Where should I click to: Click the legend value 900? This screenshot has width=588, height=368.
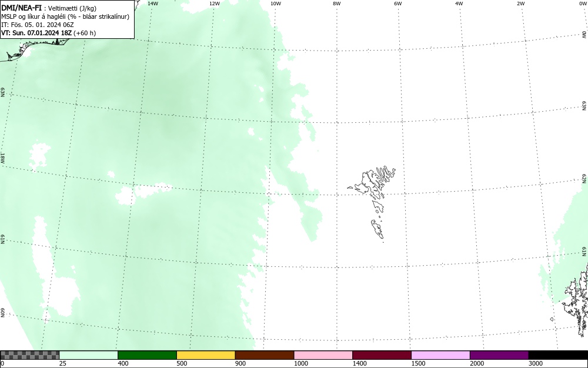(x=240, y=363)
